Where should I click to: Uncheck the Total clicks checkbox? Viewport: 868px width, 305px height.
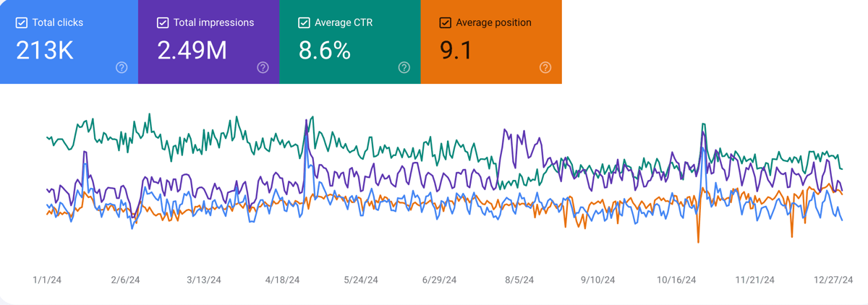(x=22, y=22)
